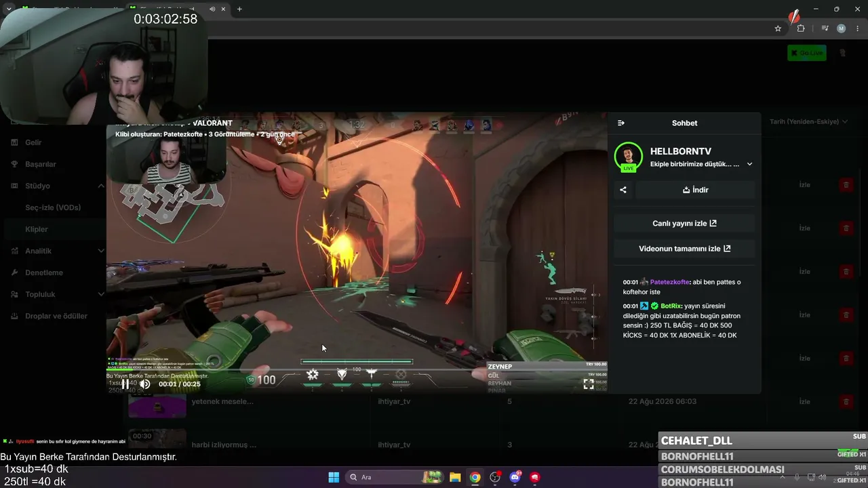868x488 pixels.
Task: Open Canlı yayını izle link
Action: pyautogui.click(x=684, y=223)
